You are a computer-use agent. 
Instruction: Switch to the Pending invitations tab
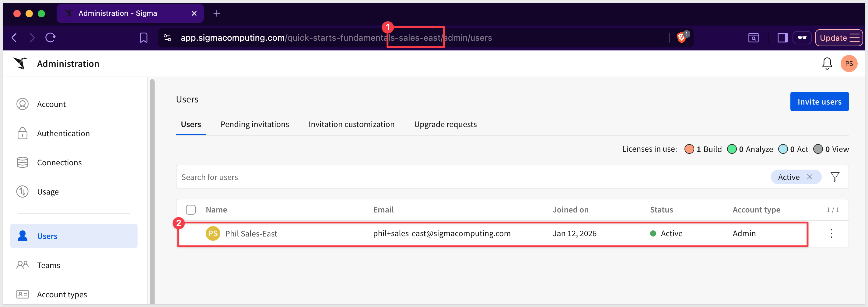[254, 125]
